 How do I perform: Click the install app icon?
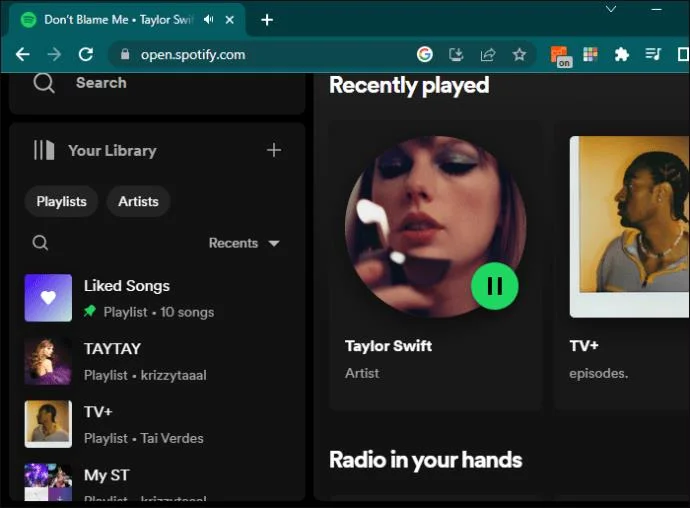point(456,55)
